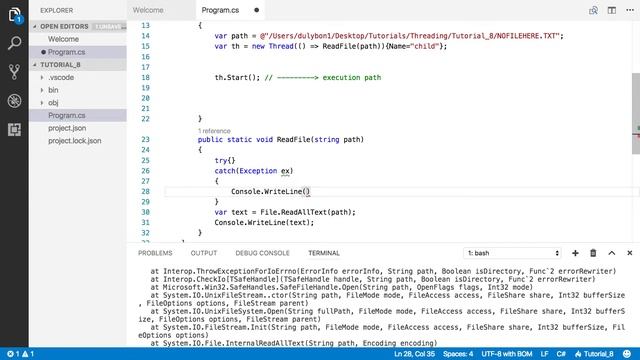
Task: Select the Terminal panel tab
Action: pos(324,253)
